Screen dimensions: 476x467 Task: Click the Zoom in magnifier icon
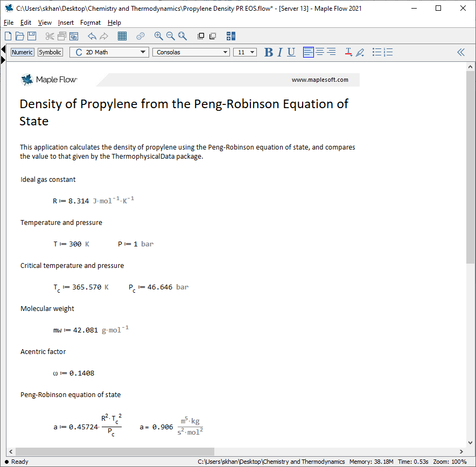[x=158, y=36]
